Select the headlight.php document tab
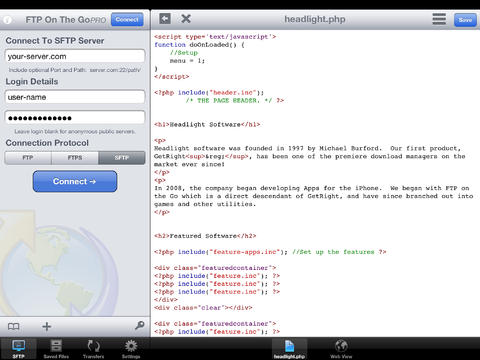 (x=289, y=349)
